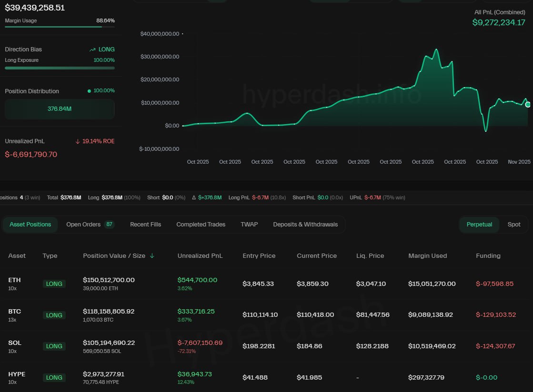The image size is (533, 392).
Task: Click the red down arrow beside 19.14% ROE
Action: (x=78, y=141)
